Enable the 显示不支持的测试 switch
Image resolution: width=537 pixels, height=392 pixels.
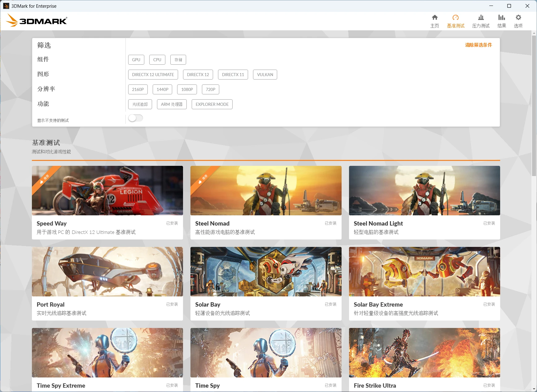pos(136,118)
